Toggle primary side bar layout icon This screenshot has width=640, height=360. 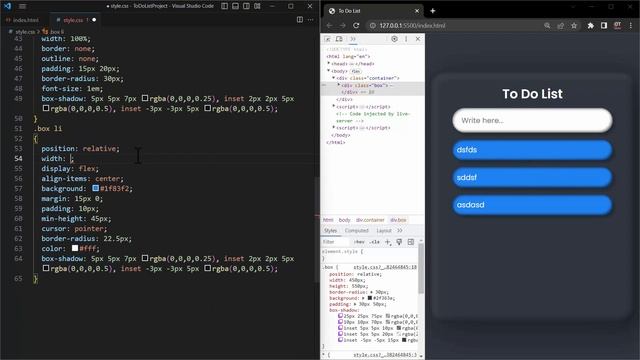[x=224, y=6]
